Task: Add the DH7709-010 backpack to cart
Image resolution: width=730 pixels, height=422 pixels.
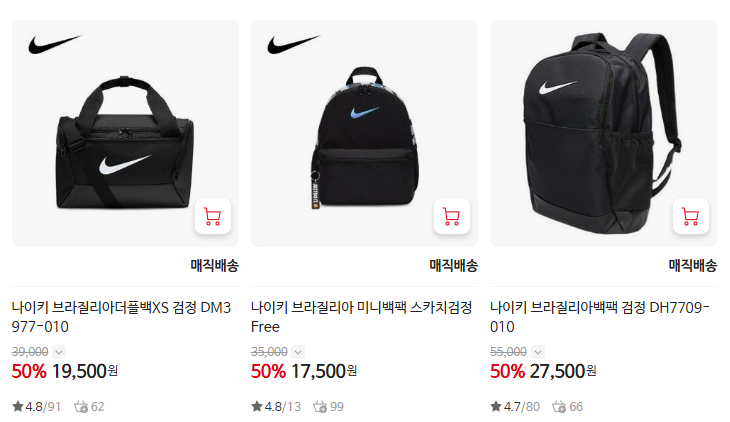Action: [691, 216]
